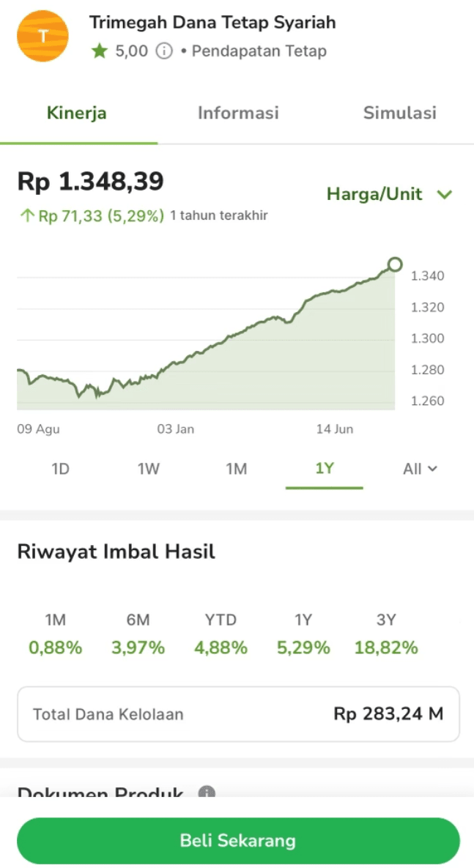Switch chart range to 1W
Screen dimensions: 474x868
pyautogui.click(x=149, y=469)
